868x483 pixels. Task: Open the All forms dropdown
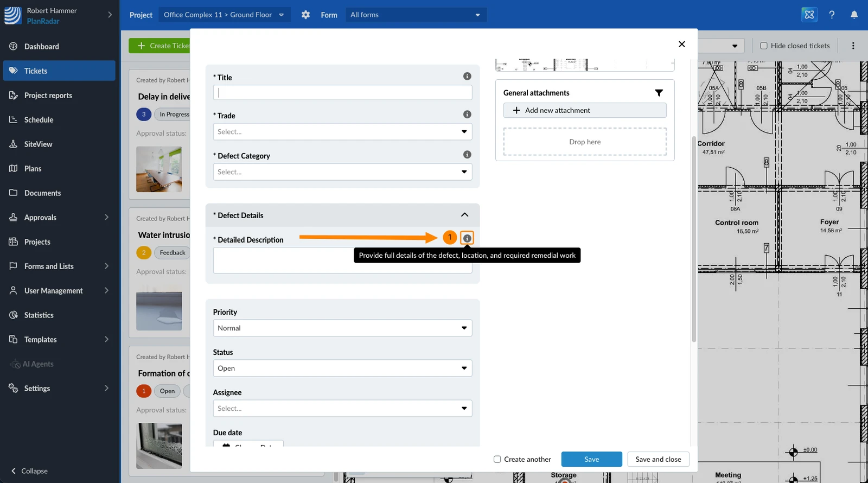tap(416, 15)
